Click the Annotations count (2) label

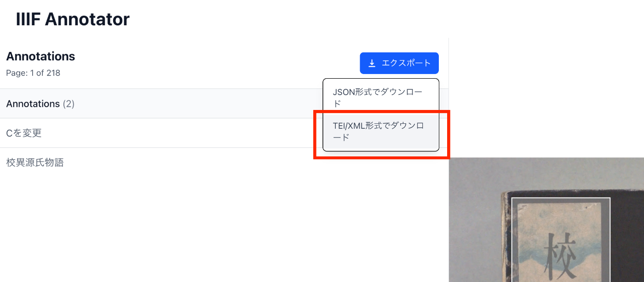[70, 104]
